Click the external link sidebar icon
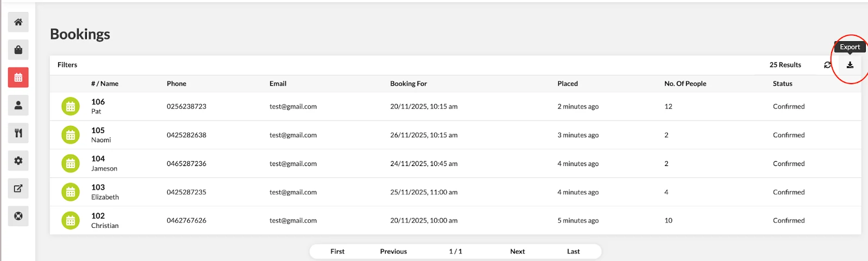This screenshot has width=868, height=261. tap(18, 188)
